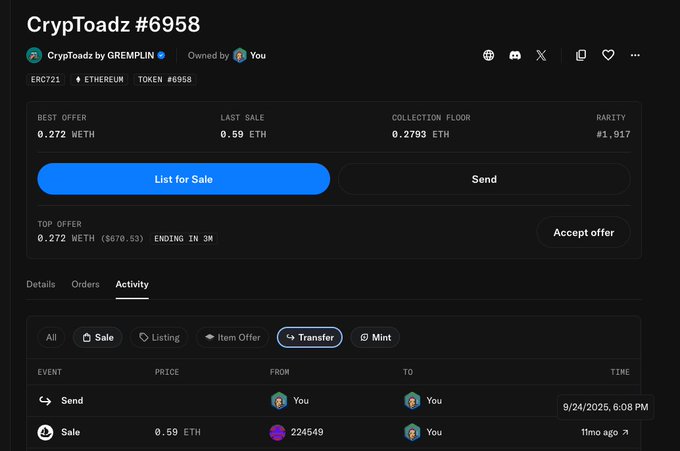
Task: Toggle the All activity filter
Action: tap(51, 337)
